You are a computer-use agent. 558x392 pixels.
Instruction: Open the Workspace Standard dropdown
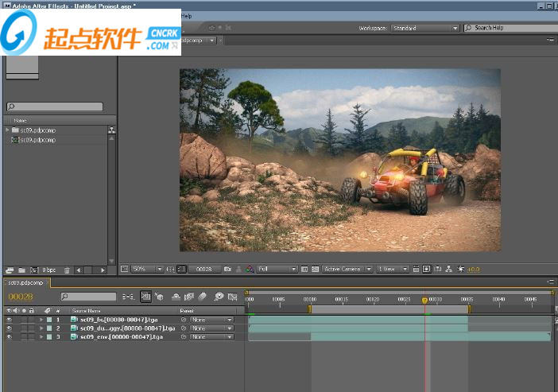(424, 28)
